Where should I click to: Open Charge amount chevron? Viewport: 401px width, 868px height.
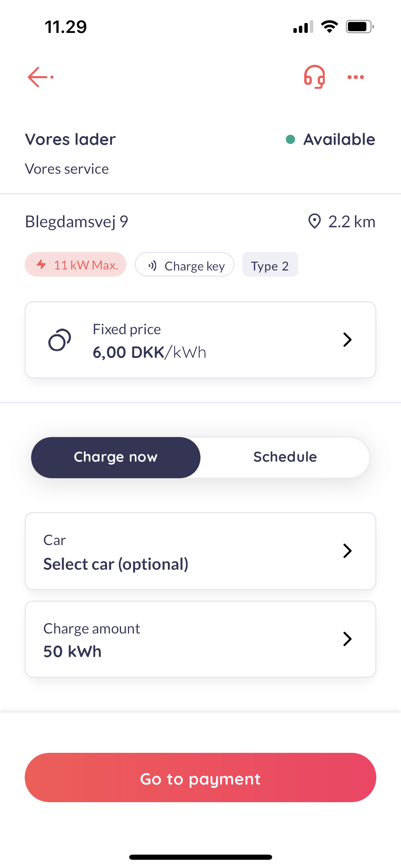(x=347, y=639)
